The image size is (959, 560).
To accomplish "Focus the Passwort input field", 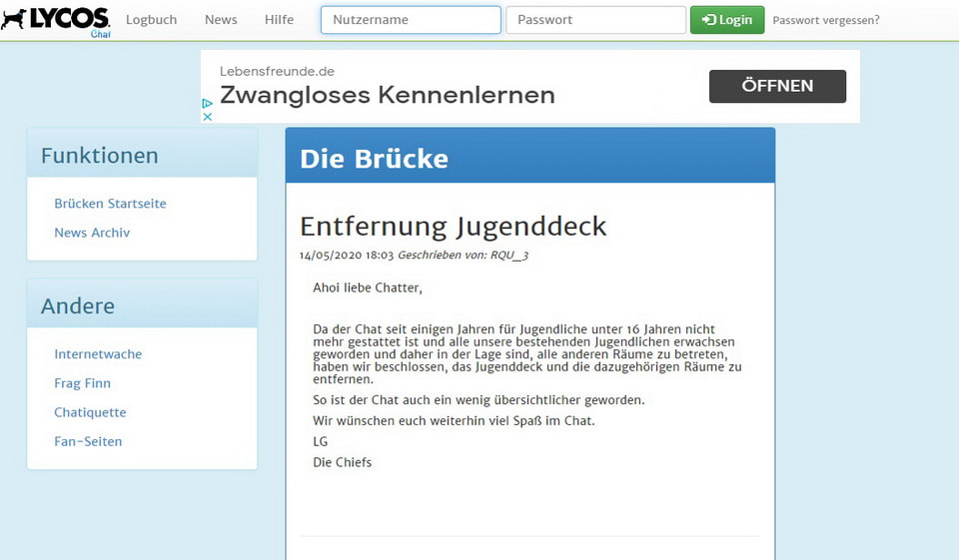I will coord(595,20).
